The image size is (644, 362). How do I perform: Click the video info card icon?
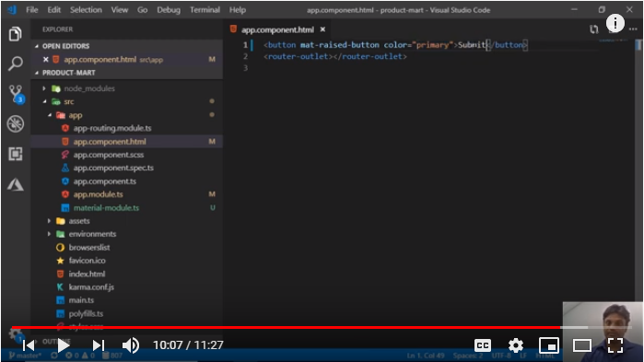click(615, 23)
